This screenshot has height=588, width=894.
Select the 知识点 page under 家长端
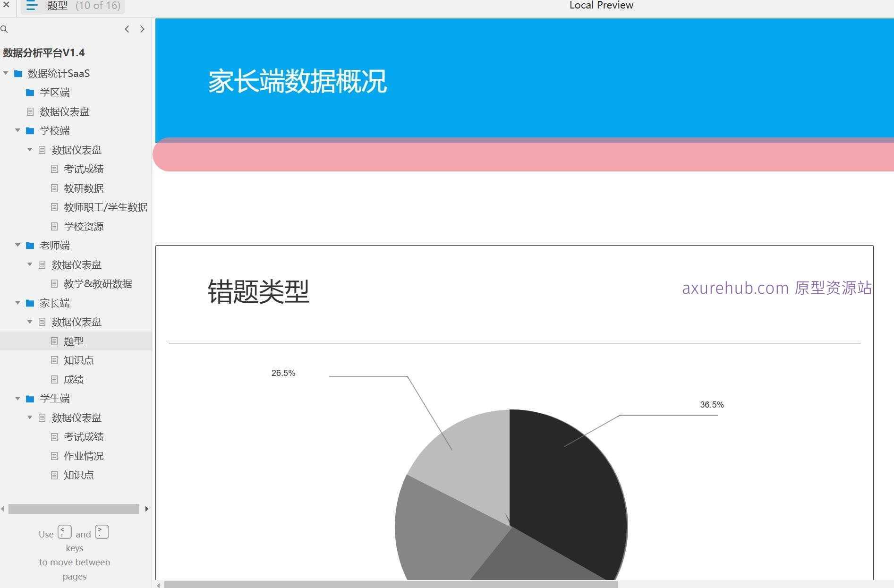(79, 360)
